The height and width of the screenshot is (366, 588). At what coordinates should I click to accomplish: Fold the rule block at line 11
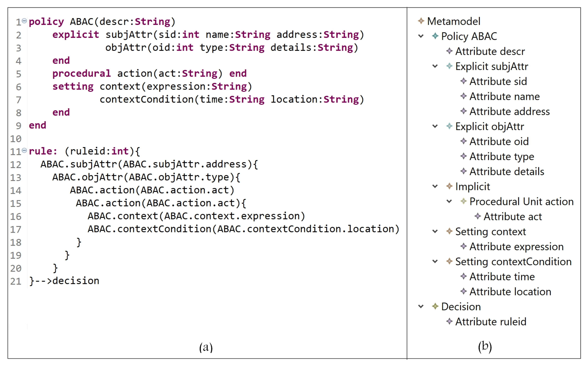[x=24, y=150]
